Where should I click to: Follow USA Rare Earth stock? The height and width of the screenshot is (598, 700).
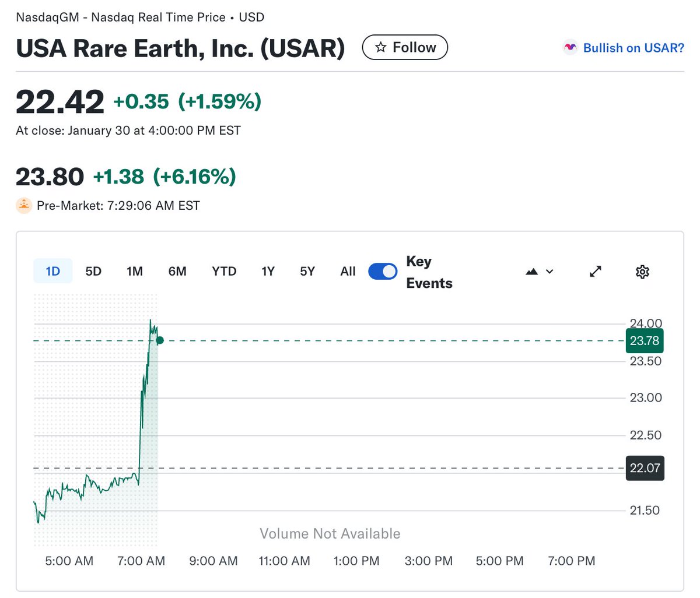point(405,48)
